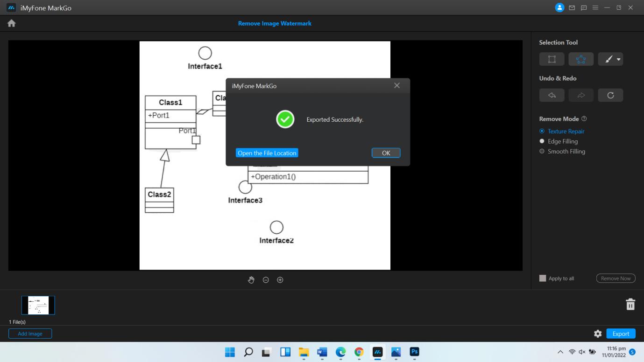The height and width of the screenshot is (362, 644).
Task: Confirm the dialog with OK
Action: click(x=386, y=153)
